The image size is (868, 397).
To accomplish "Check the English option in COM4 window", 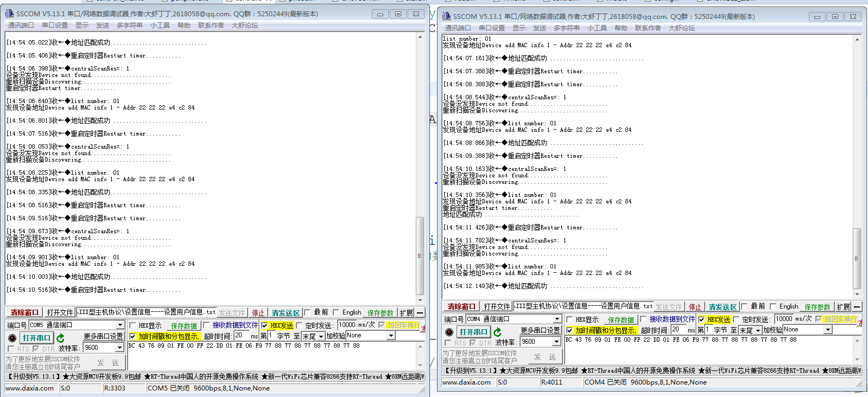I will point(773,306).
